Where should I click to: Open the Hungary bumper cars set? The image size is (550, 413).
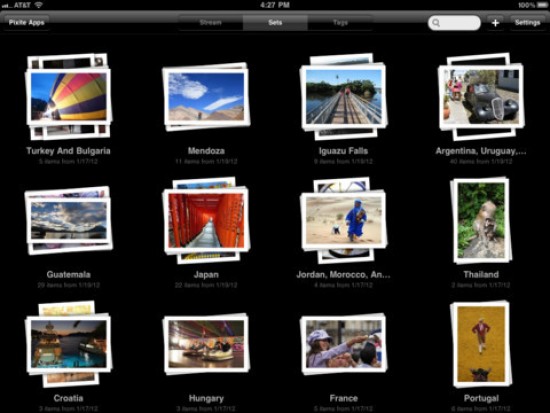tap(206, 344)
